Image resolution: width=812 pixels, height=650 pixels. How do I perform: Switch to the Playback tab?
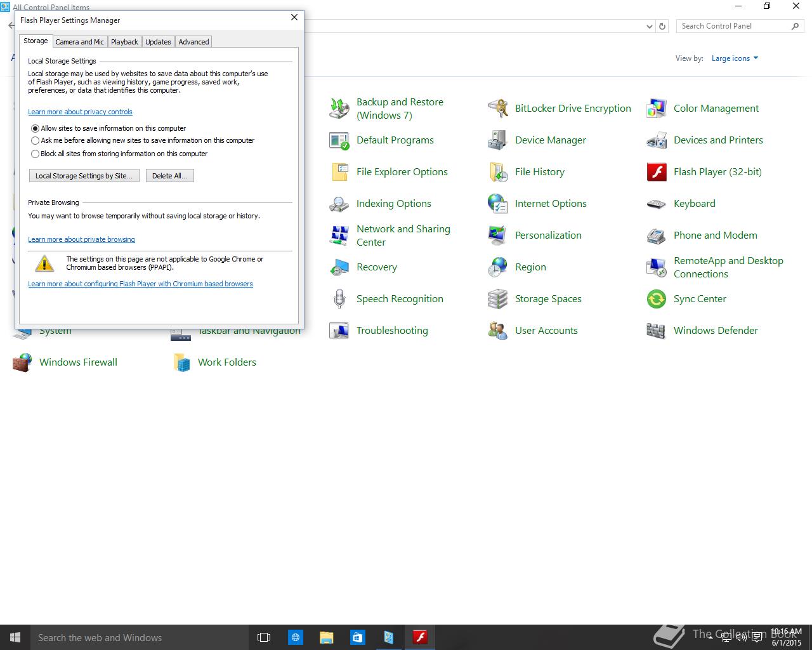(x=124, y=42)
